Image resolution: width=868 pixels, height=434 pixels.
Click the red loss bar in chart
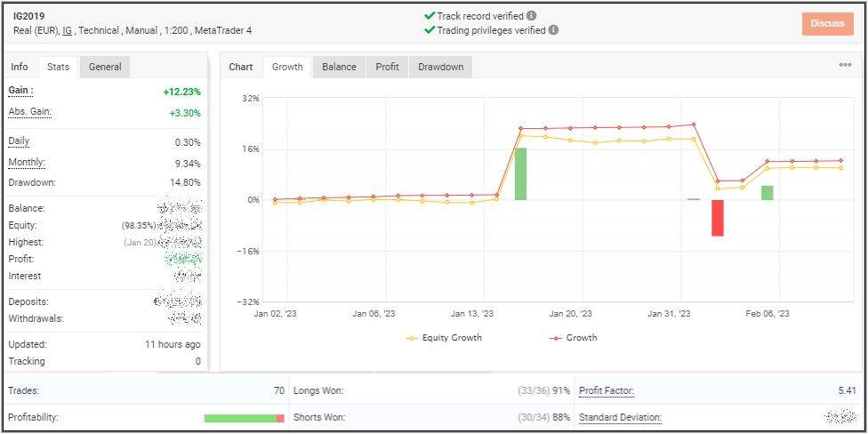pos(717,218)
